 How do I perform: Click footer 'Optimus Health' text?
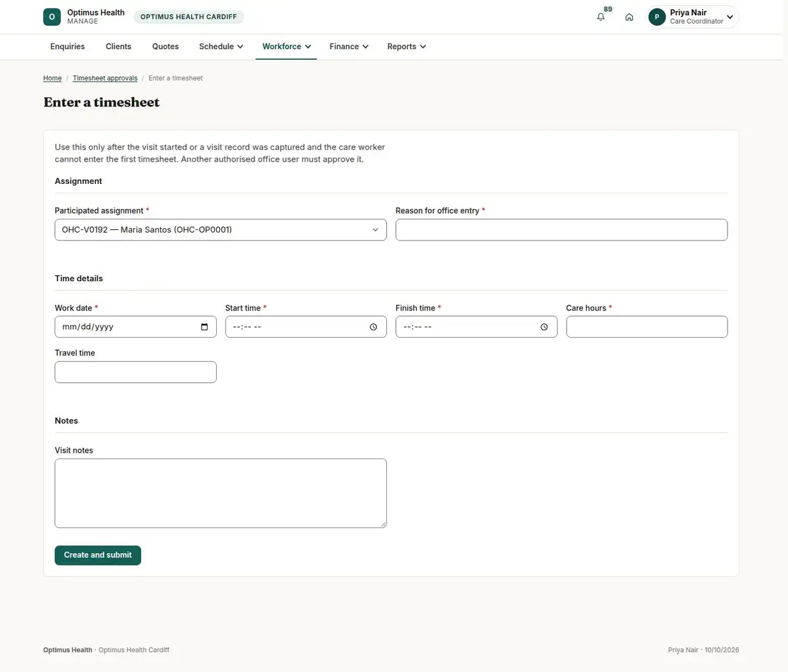tap(68, 650)
